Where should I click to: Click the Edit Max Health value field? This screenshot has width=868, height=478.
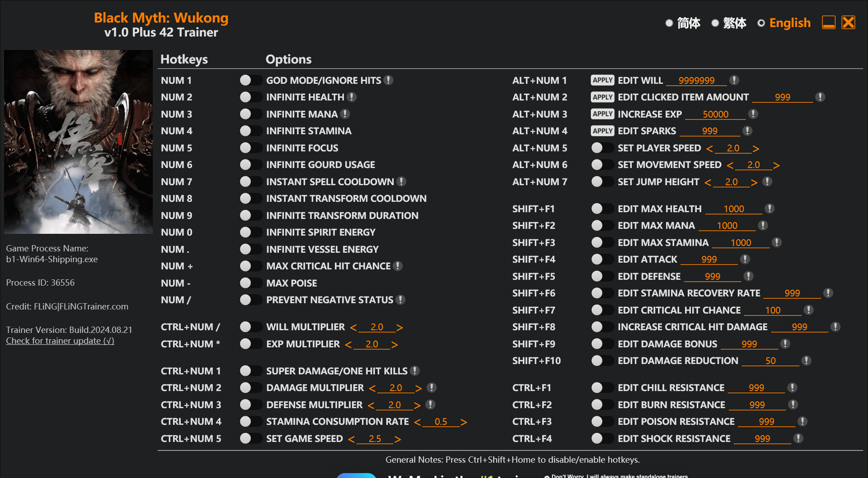coord(734,209)
